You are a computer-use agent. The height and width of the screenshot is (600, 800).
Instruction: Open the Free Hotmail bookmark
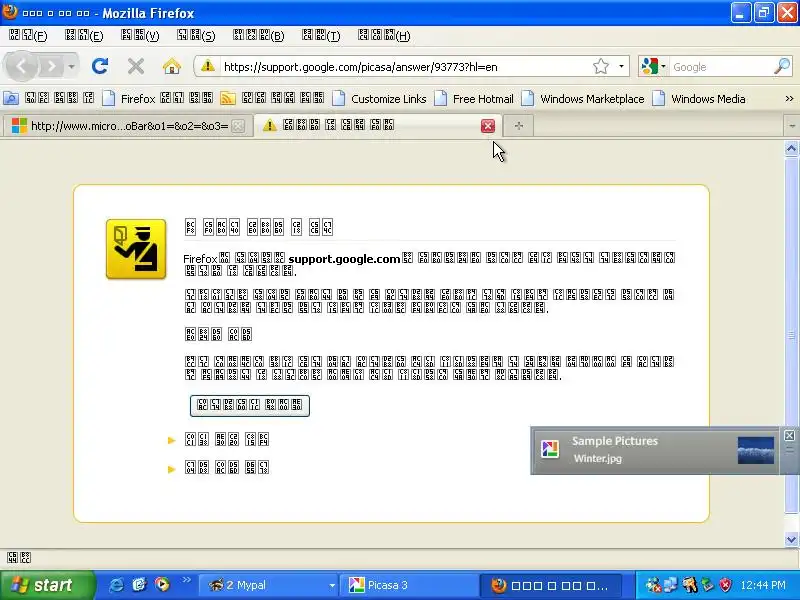[474, 98]
